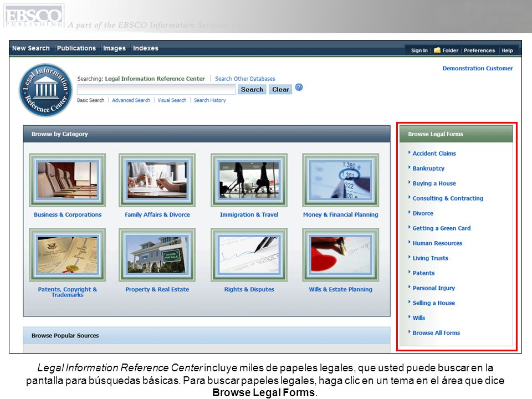Open Property & Real Estate thumbnail image
This screenshot has width=532, height=399.
click(157, 255)
